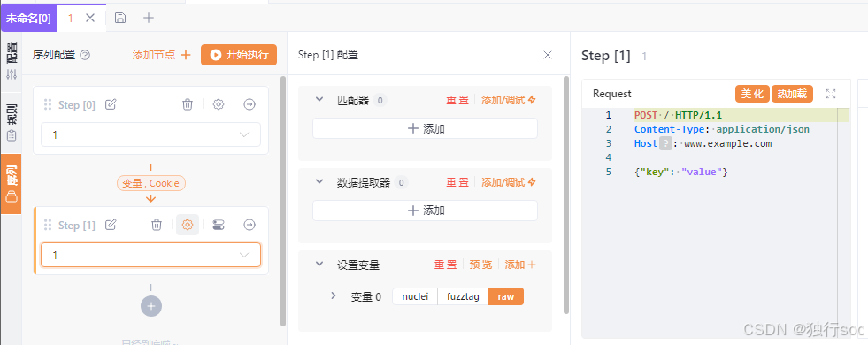Screen dimensions: 868x345
Task: Delete Step [1] with trash icon
Action: pyautogui.click(x=157, y=225)
